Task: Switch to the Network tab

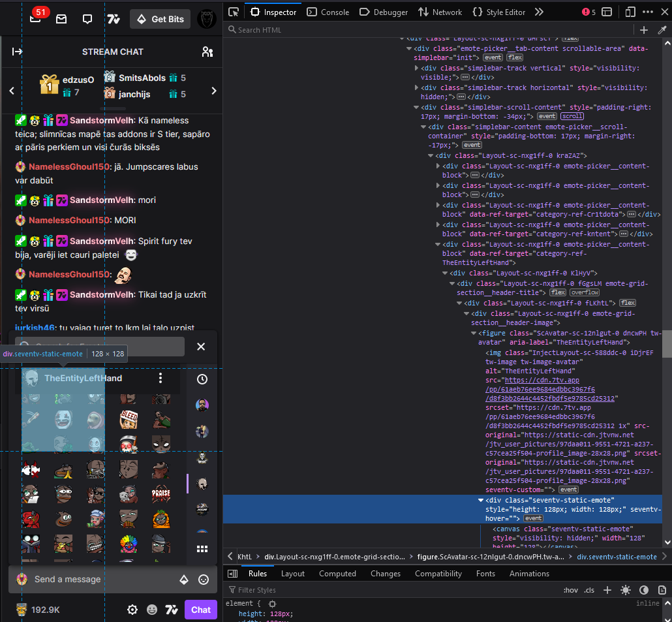Action: click(x=440, y=12)
